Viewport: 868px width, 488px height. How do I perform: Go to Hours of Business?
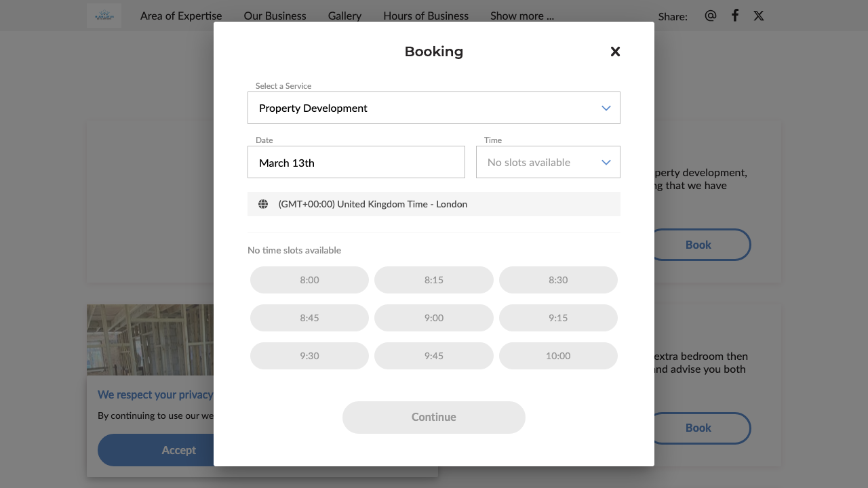tap(425, 15)
